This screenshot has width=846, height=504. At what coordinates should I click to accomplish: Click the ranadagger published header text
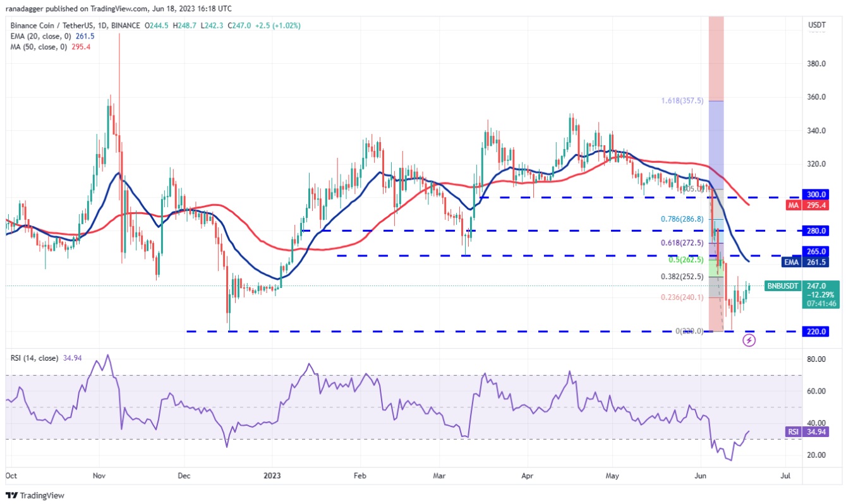pyautogui.click(x=118, y=8)
